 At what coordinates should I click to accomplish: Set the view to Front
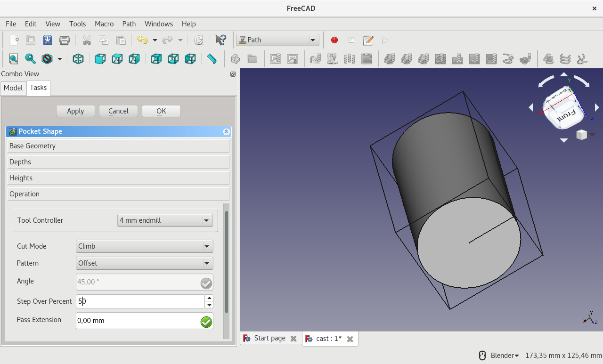[x=100, y=59]
